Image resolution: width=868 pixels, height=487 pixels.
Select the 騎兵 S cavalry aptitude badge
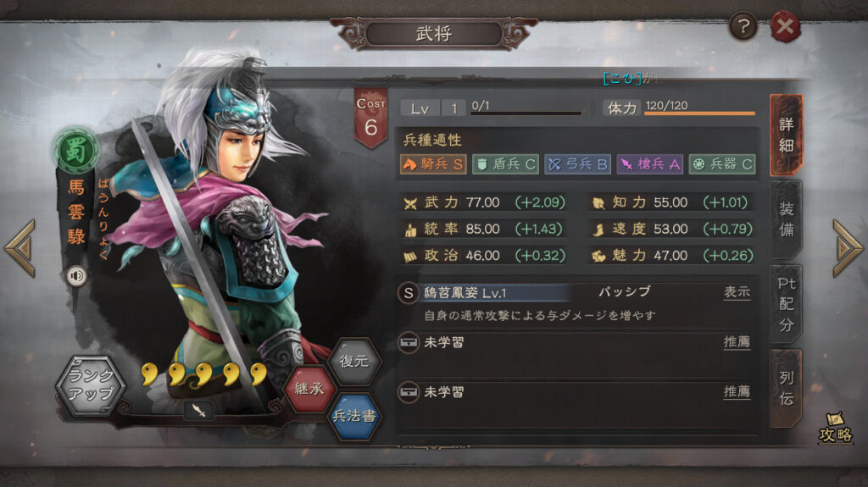(x=433, y=164)
